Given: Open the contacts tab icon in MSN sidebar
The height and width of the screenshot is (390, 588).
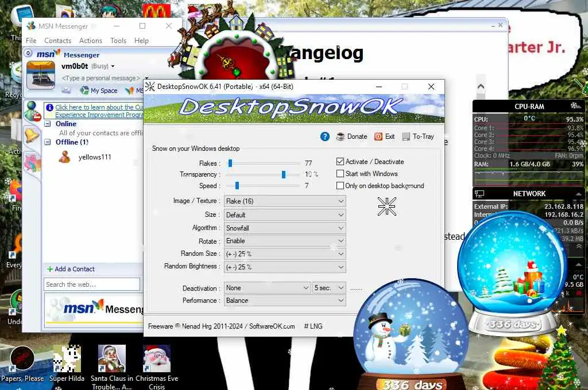Looking at the screenshot, I should coord(33,111).
